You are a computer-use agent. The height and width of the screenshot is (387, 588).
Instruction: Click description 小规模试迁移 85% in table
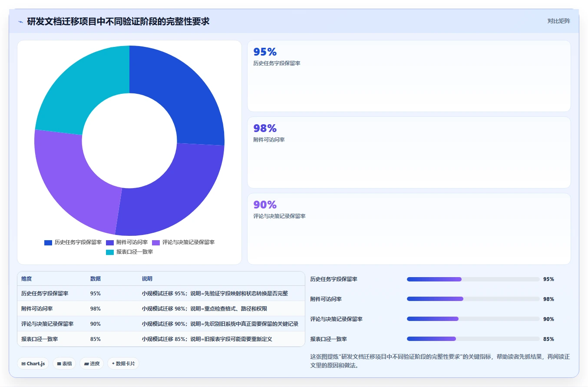tap(207, 339)
